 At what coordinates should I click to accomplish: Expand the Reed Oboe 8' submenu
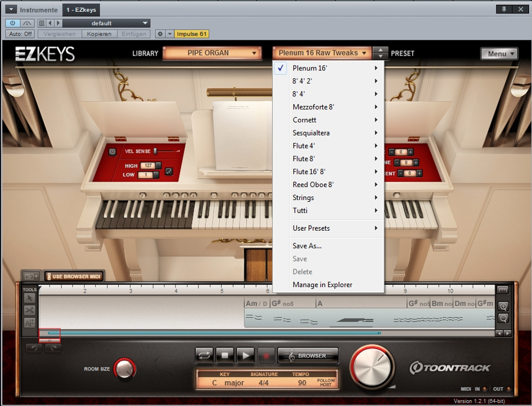coord(329,185)
